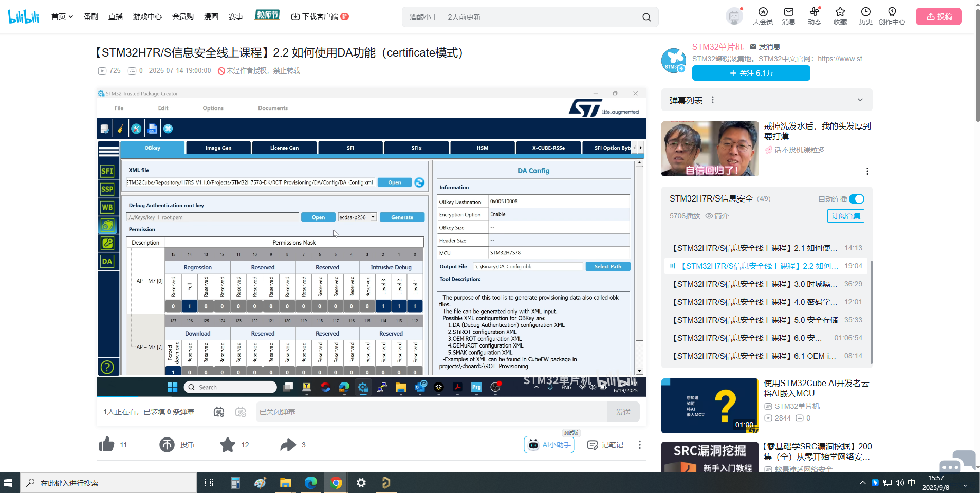Open more options beside 记笔记
980x493 pixels.
[x=640, y=445]
